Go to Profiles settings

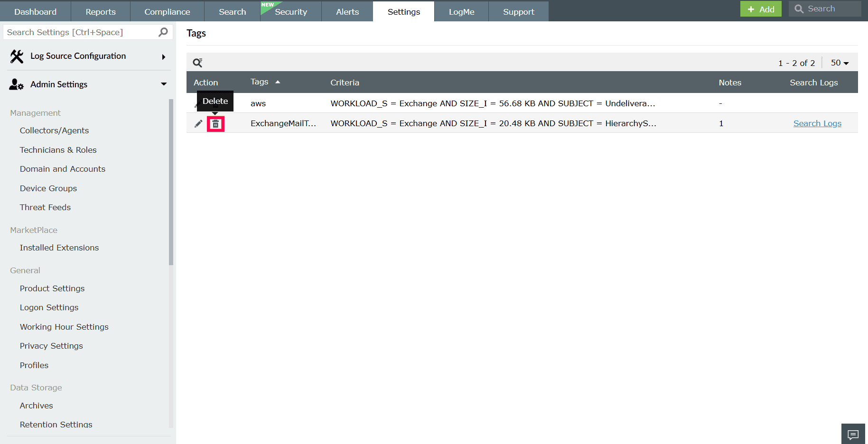click(x=34, y=365)
